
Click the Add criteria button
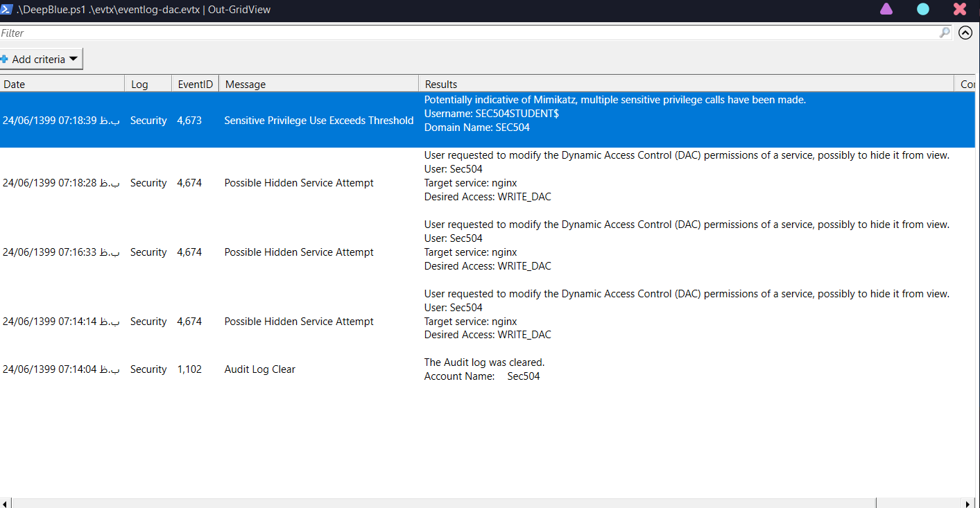tap(38, 58)
